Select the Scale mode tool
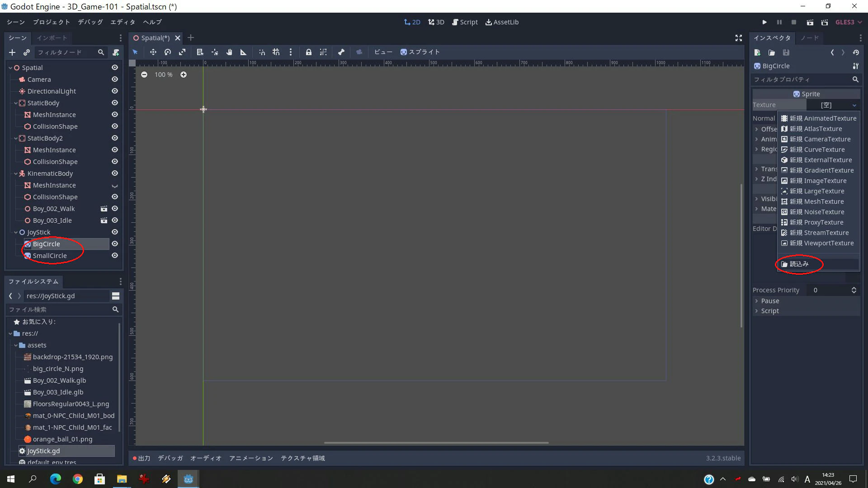868x488 pixels. tap(182, 52)
